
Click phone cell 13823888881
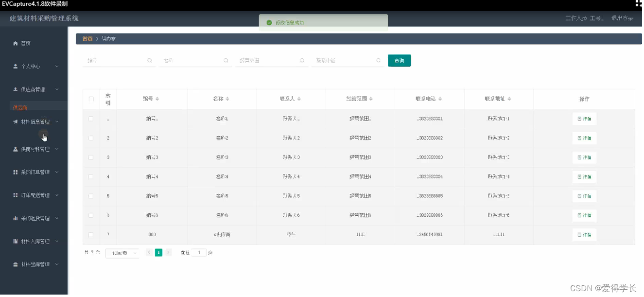[430, 119]
